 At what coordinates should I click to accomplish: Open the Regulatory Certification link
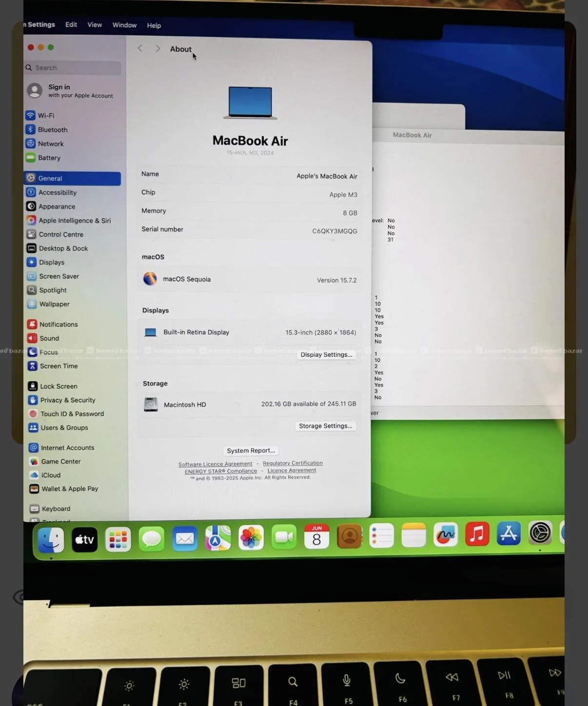click(x=293, y=463)
